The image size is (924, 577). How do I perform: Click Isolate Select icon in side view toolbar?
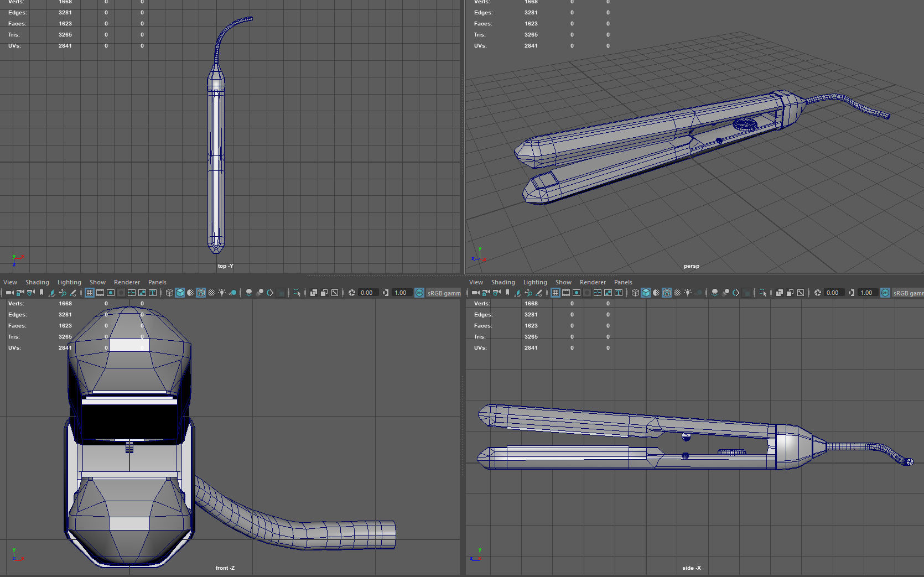click(x=763, y=293)
